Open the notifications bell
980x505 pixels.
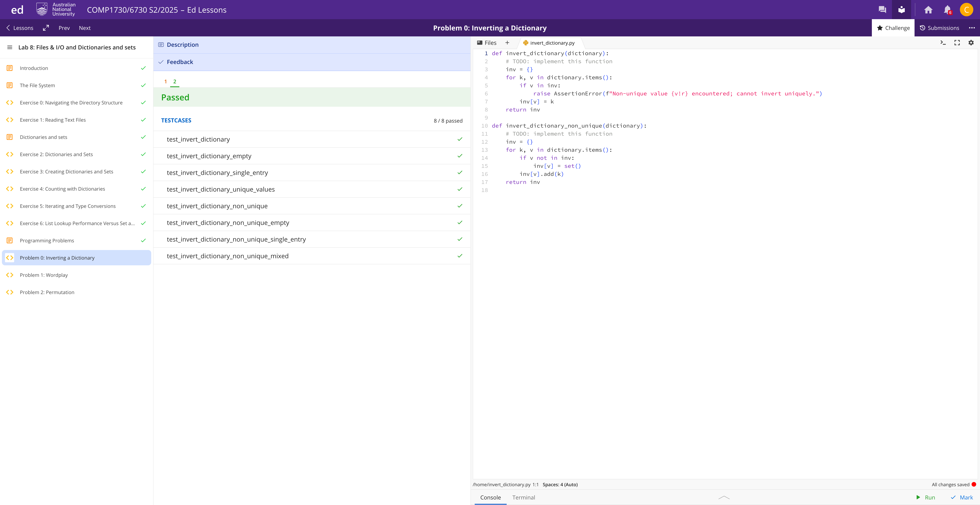point(947,10)
